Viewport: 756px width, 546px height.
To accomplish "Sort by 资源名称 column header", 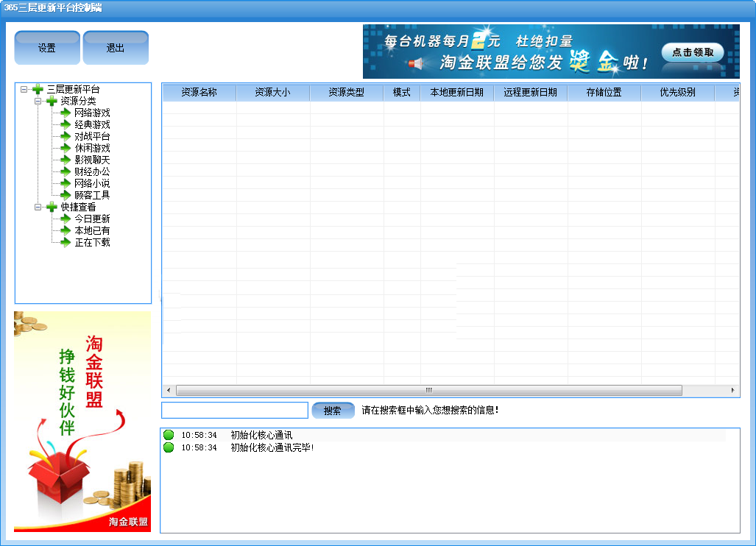I will click(199, 93).
